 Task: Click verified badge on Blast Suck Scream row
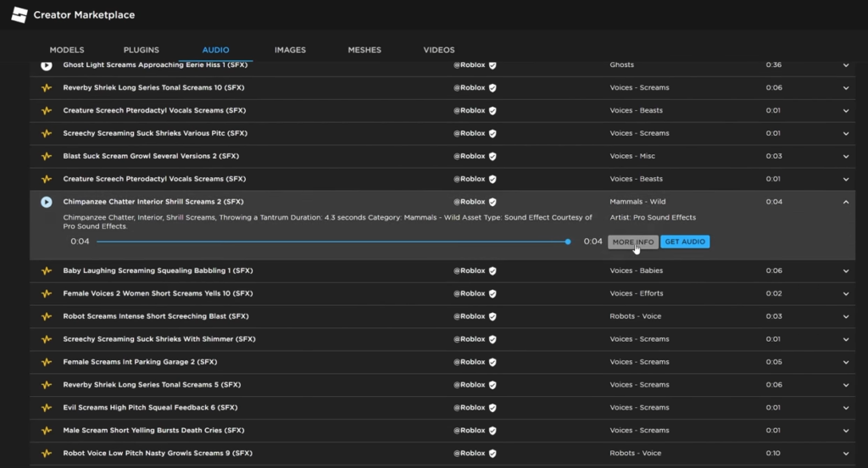[492, 156]
